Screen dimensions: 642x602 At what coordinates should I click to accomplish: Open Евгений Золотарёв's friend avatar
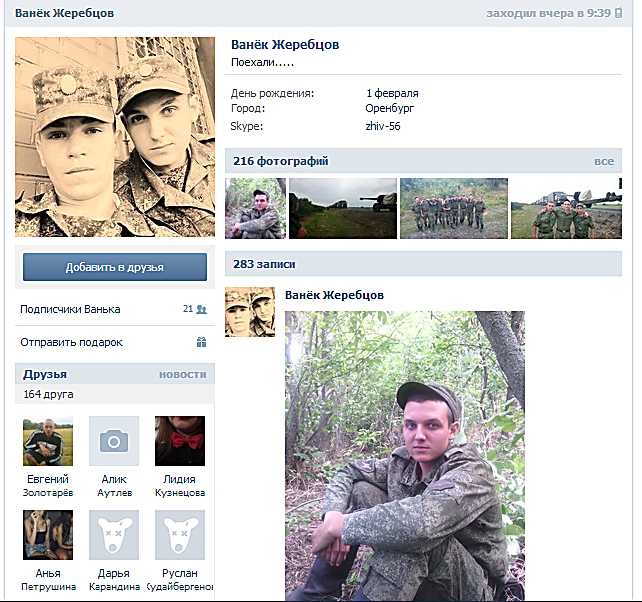point(48,441)
